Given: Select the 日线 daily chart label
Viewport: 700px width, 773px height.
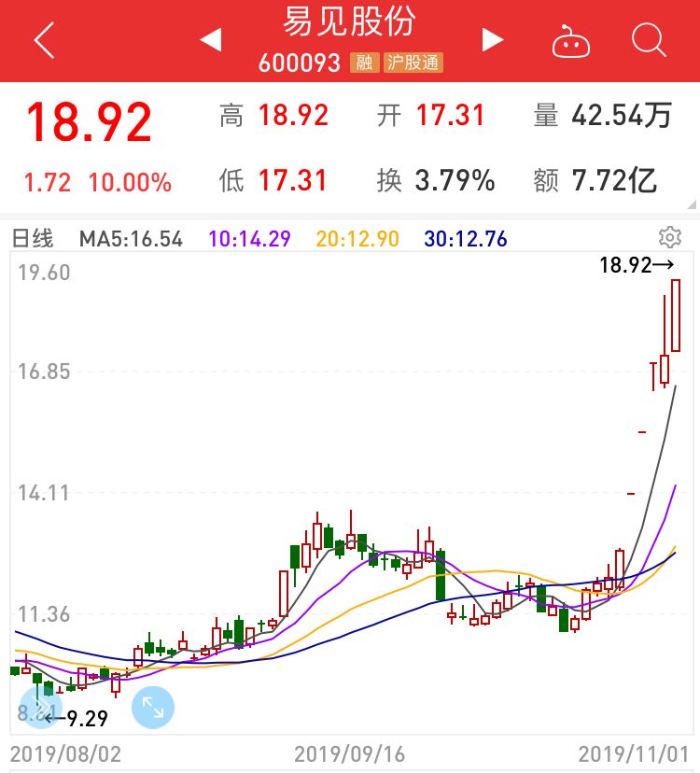Looking at the screenshot, I should tap(32, 239).
